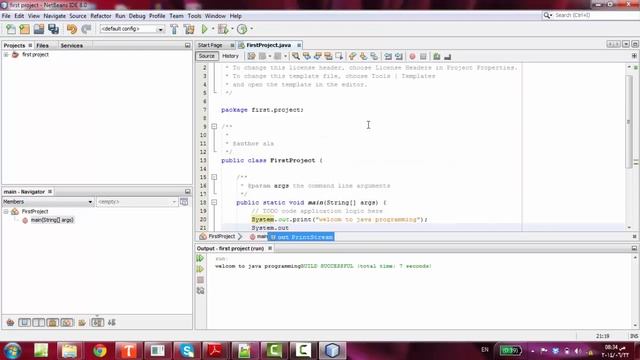Click the Source view button
The height and width of the screenshot is (360, 640).
point(207,56)
